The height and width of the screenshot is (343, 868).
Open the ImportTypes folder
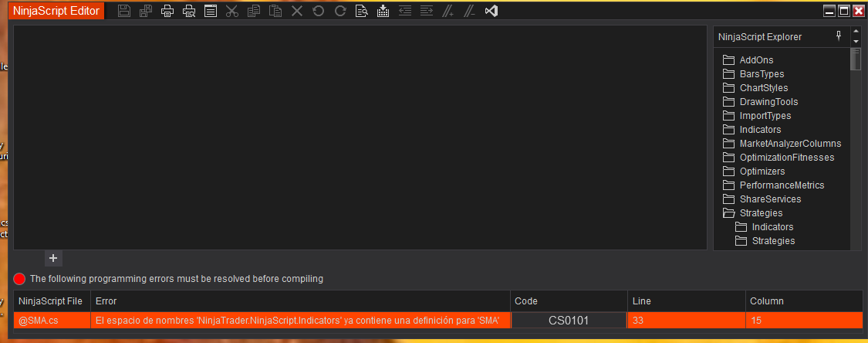tap(758, 116)
